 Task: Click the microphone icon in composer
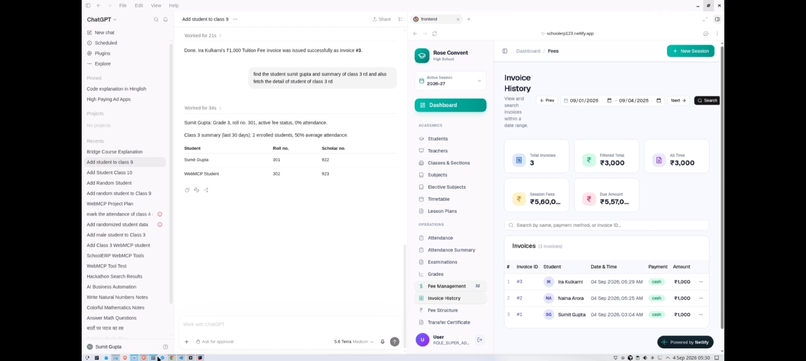(382, 341)
